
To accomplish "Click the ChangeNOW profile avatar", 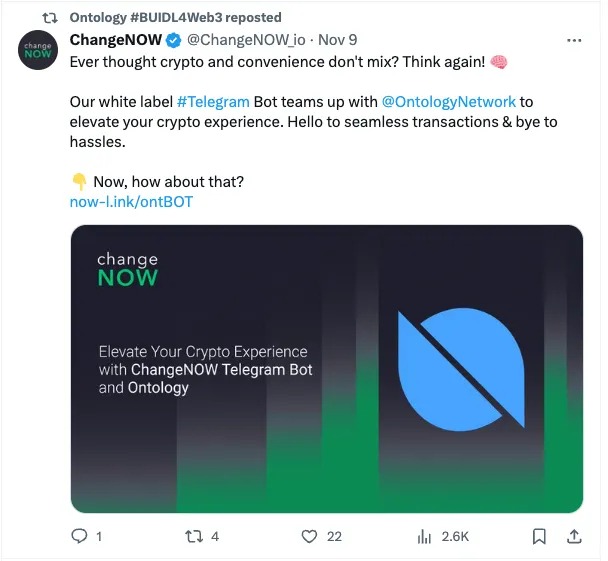I will [39, 51].
